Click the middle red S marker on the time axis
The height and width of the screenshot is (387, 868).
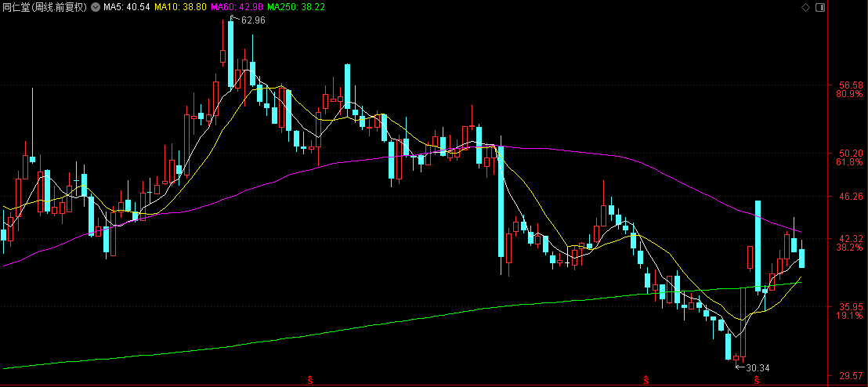click(x=646, y=381)
